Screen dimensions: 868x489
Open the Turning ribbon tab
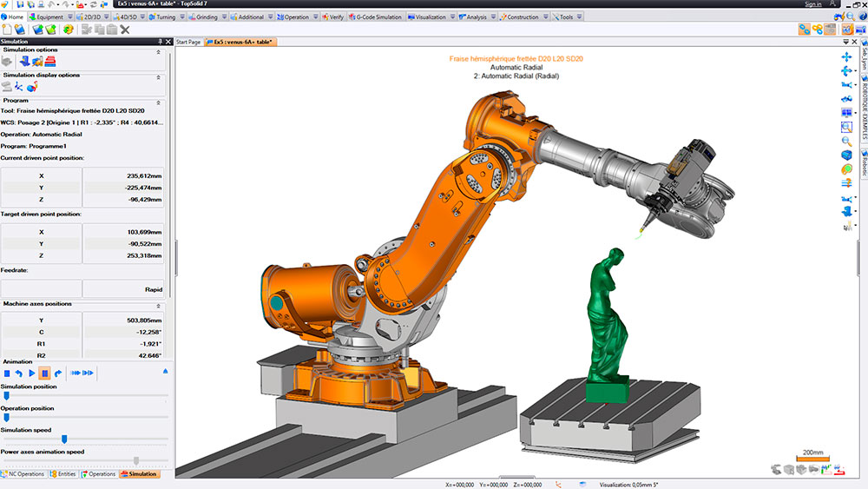pyautogui.click(x=158, y=17)
